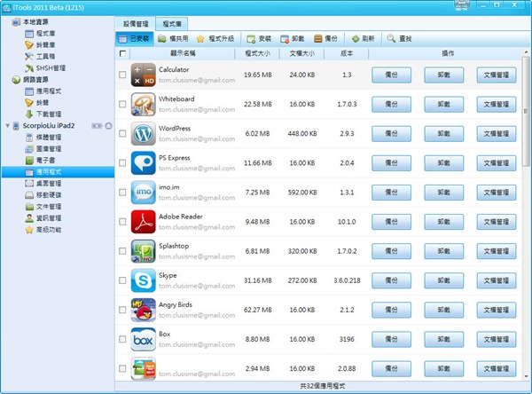Check the Whiteboard row checkbox
Screen dimensions: 532x394
point(122,105)
